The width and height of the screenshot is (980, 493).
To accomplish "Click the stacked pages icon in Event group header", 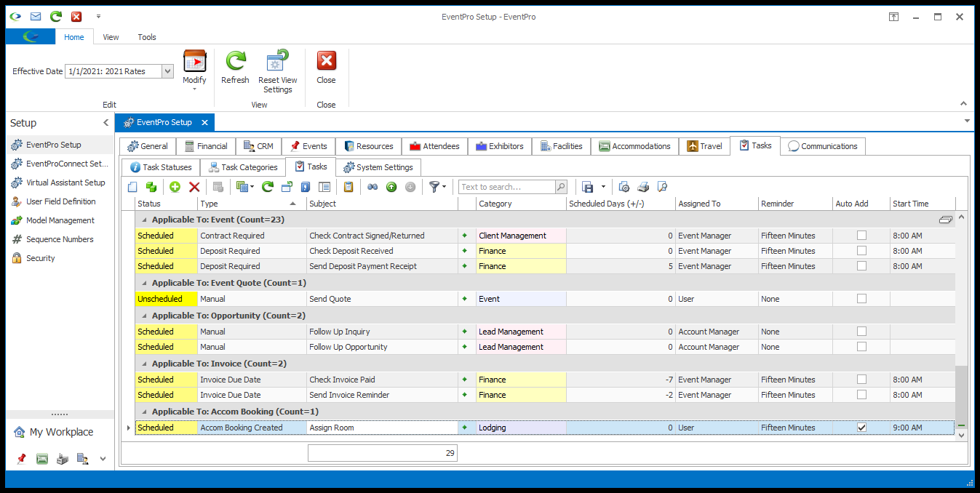I will point(945,219).
